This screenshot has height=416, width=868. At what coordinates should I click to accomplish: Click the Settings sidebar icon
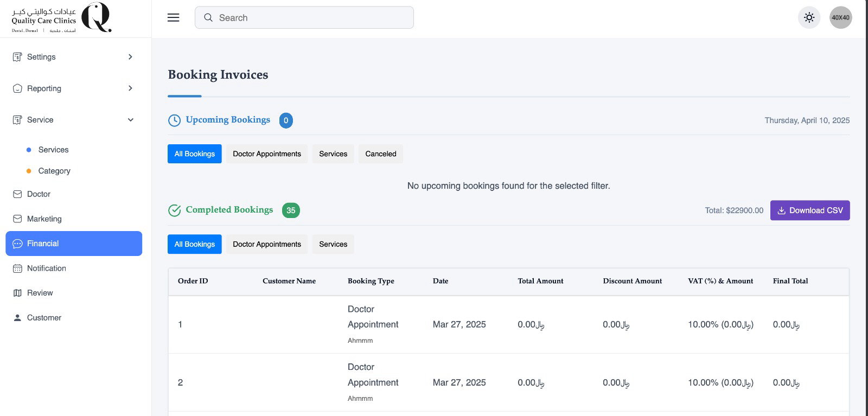pos(17,57)
